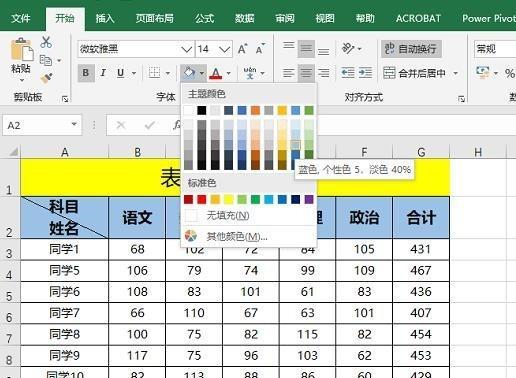Switch to the Power Pivot tab
The image size is (516, 378).
[x=488, y=18]
